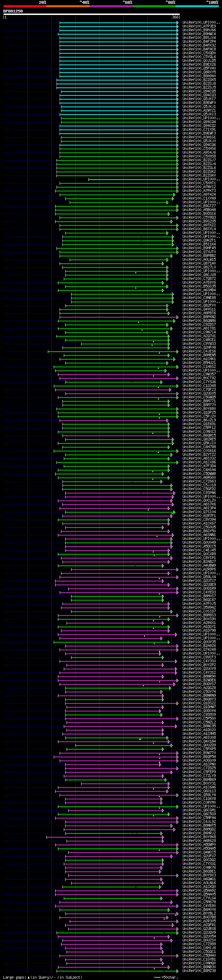This screenshot has width=222, height=980.
Task: Choose hit label UniRef100_B0D7B8
Action: point(199,917)
